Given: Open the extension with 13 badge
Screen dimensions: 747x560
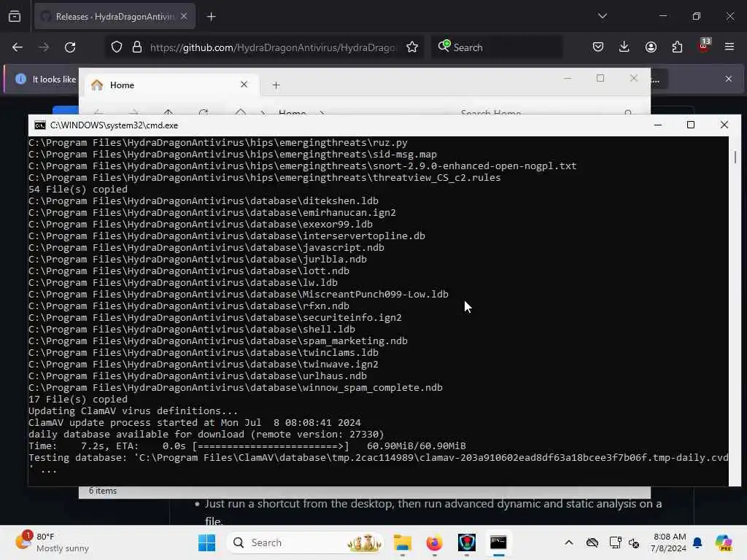Looking at the screenshot, I should 704,46.
